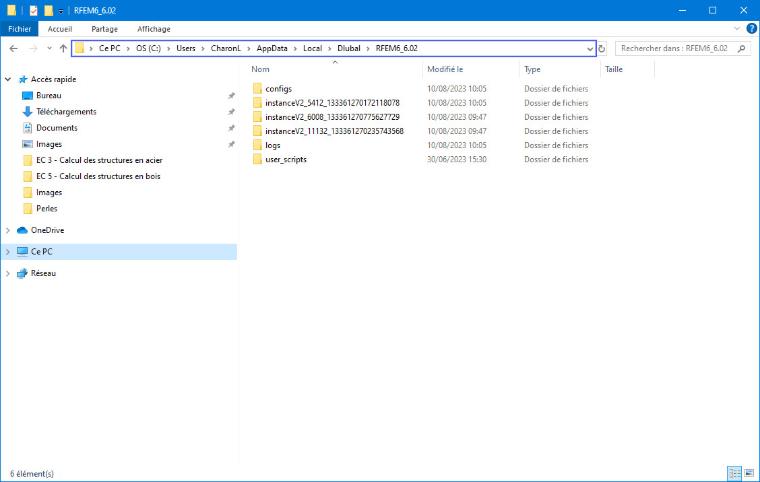
Task: Collapse the Accès rapide tree node
Action: [8, 79]
